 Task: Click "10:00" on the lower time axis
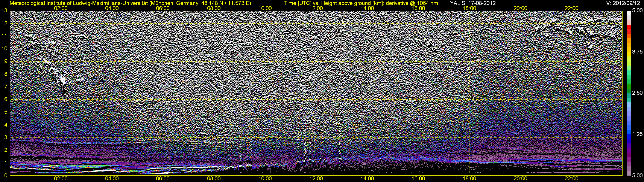tap(265, 179)
